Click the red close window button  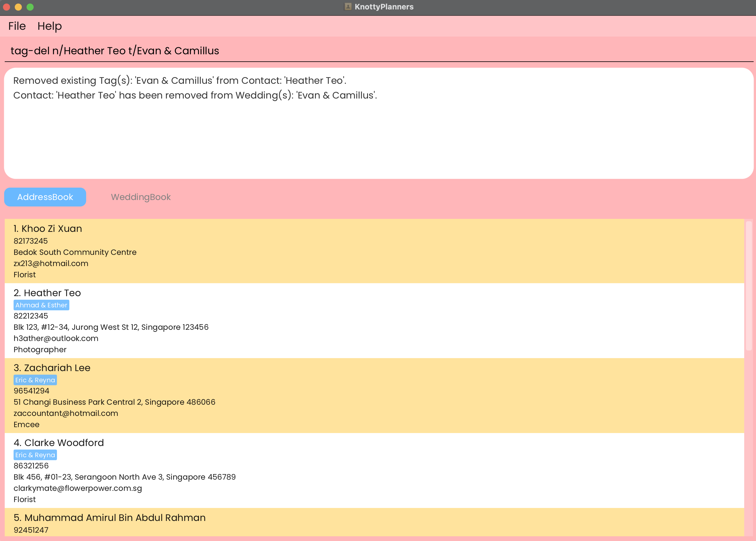click(7, 7)
